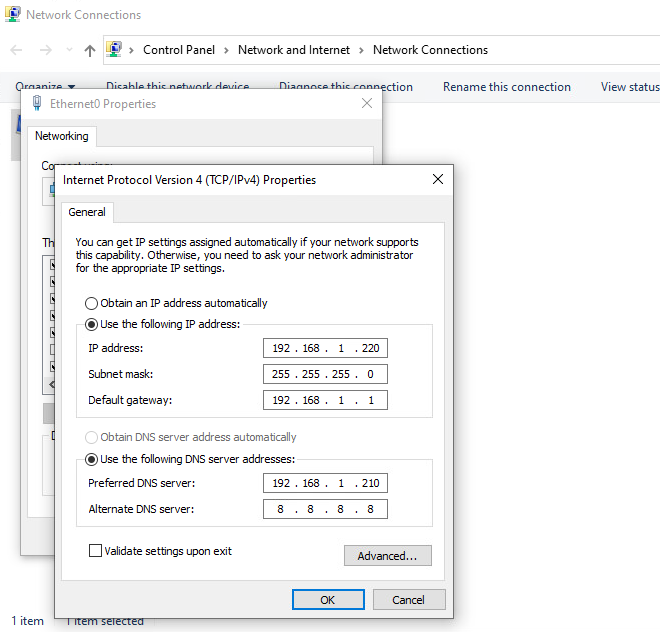This screenshot has width=660, height=632.
Task: Click the Alternate DNS server field
Action: (325, 509)
